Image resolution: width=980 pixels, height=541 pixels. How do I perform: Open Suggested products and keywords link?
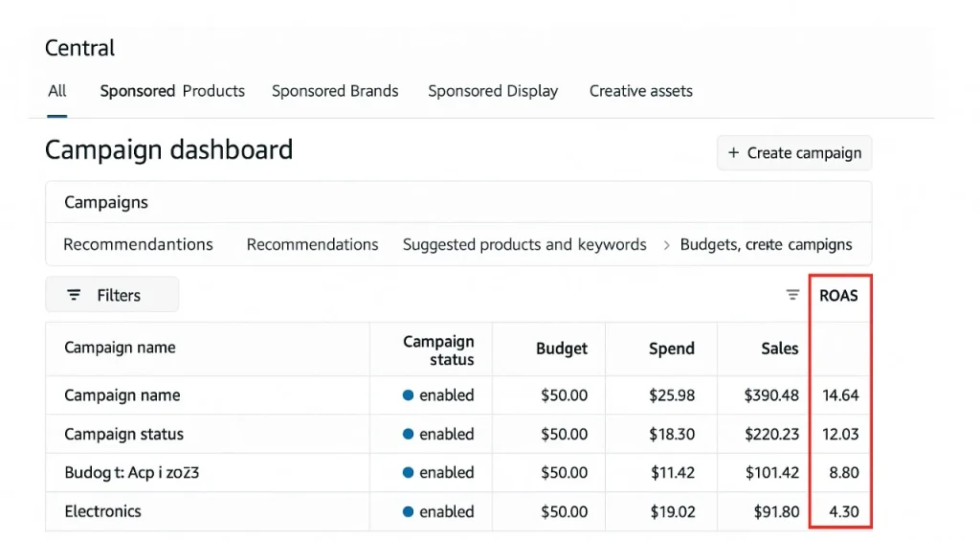point(524,245)
